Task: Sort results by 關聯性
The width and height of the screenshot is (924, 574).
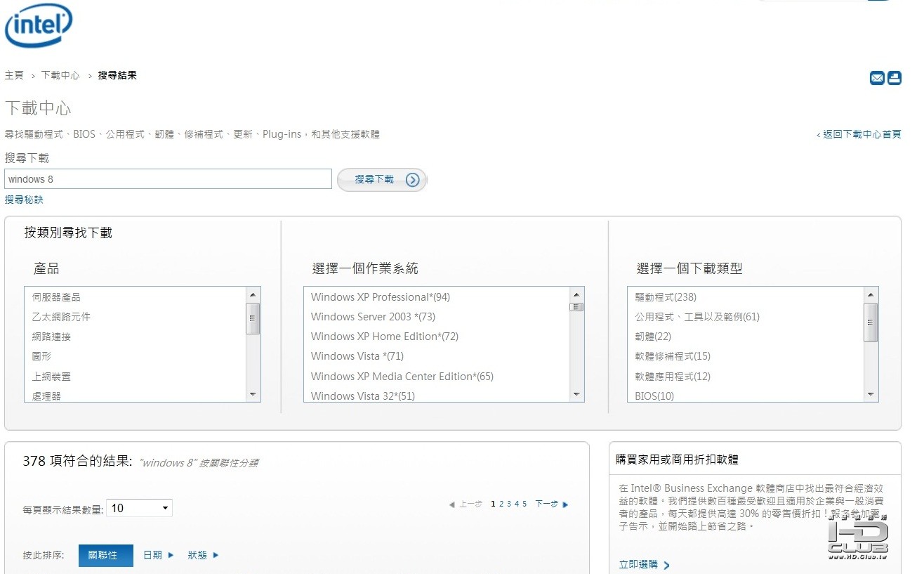Action: tap(106, 555)
